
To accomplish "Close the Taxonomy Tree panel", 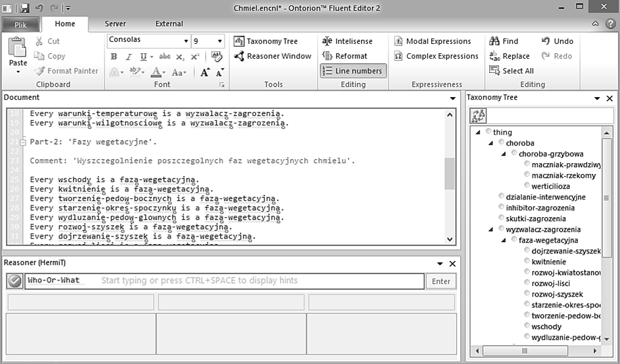I will tap(609, 98).
